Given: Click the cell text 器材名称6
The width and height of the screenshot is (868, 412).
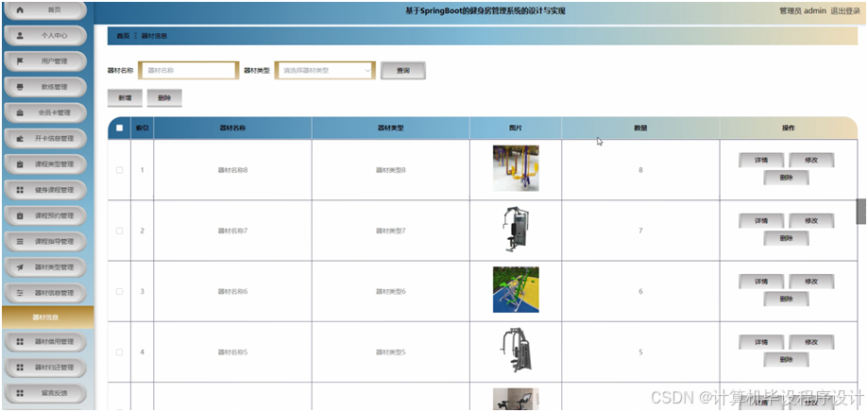Looking at the screenshot, I should (232, 291).
